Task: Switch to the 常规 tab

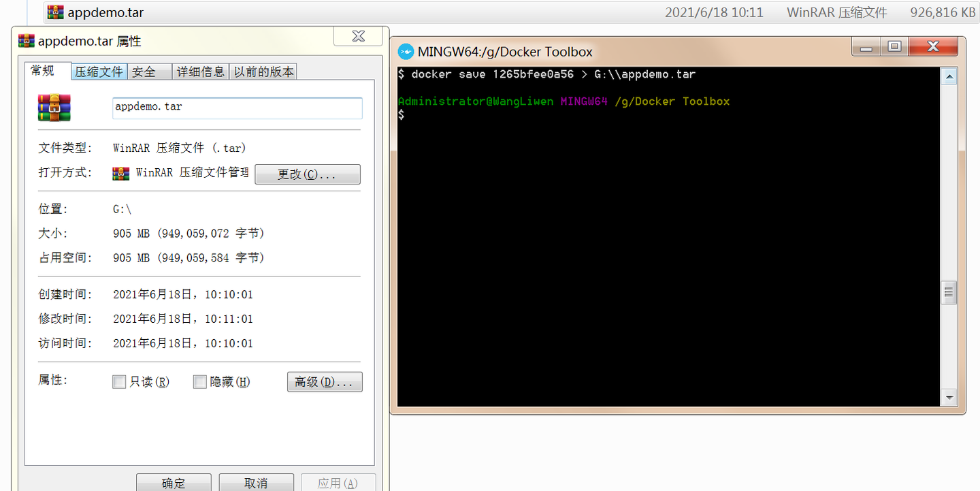Action: (48, 71)
